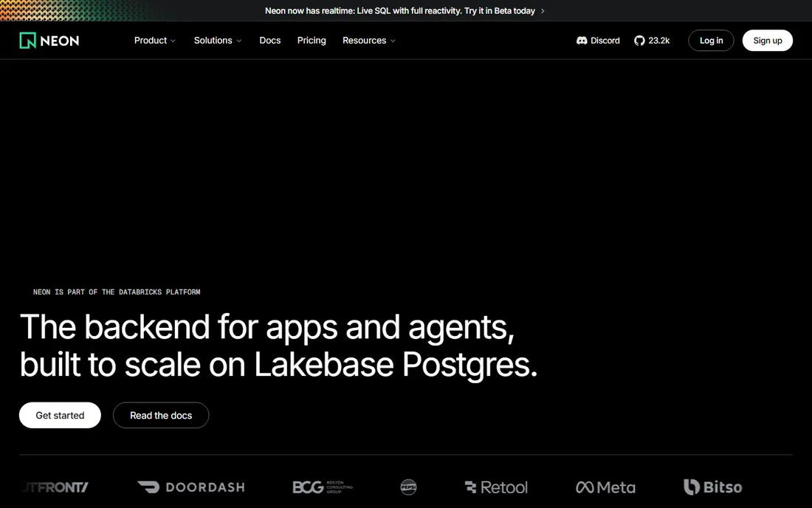Expand the Resources dropdown menu
Screen dimensions: 812x508
368,41
